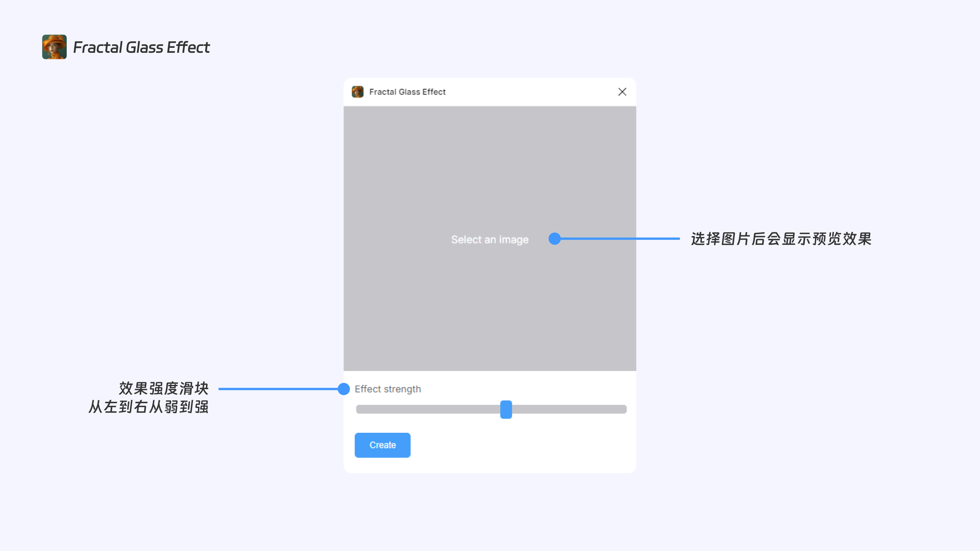Click the blue annotation dot beside Effect strength

coord(344,389)
